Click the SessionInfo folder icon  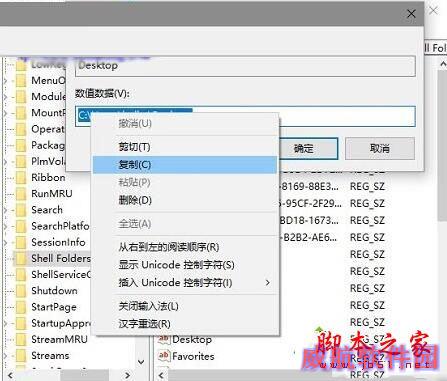point(21,242)
